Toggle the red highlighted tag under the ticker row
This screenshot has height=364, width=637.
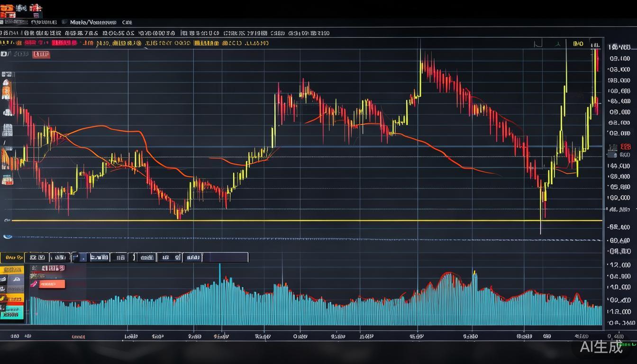[x=41, y=55]
